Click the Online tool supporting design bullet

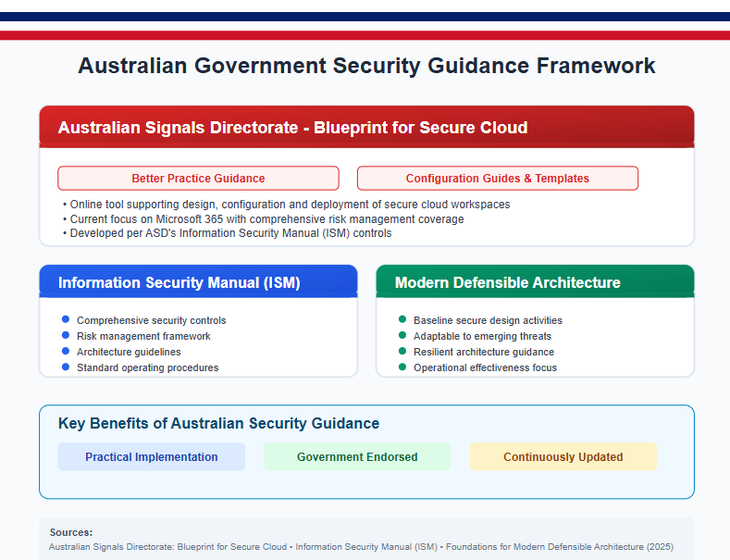[x=286, y=205]
